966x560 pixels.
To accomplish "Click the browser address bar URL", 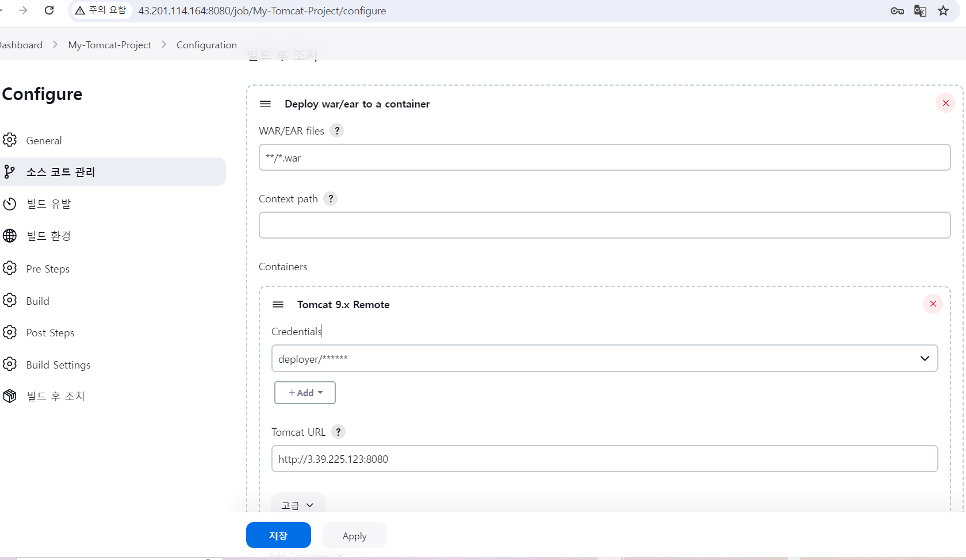I will coord(262,11).
